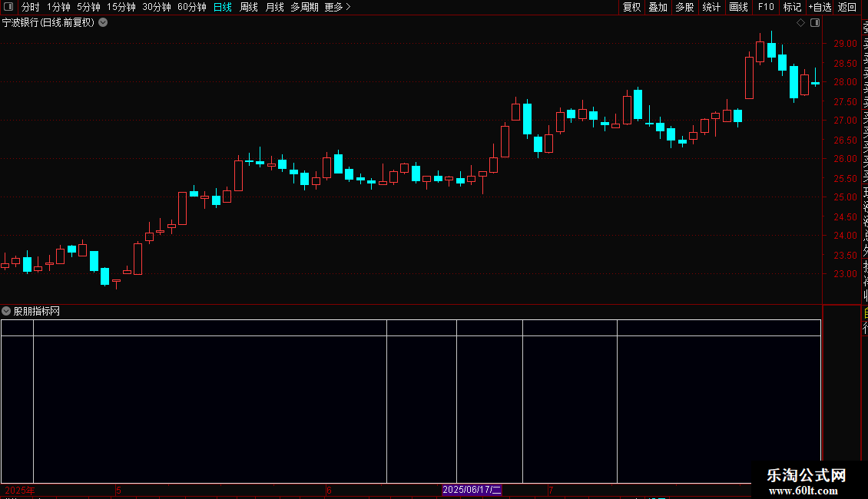Add stock with +自选 button
The width and height of the screenshot is (868, 499).
pyautogui.click(x=820, y=7)
